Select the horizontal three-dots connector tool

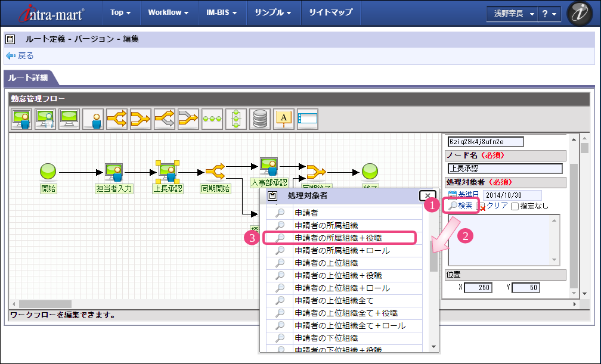[212, 119]
